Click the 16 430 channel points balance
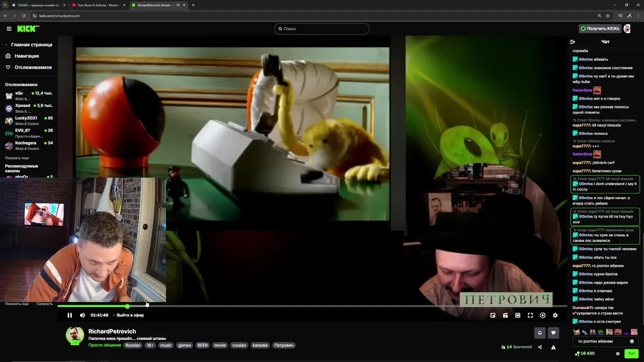Image resolution: width=644 pixels, height=362 pixels. tap(585, 353)
